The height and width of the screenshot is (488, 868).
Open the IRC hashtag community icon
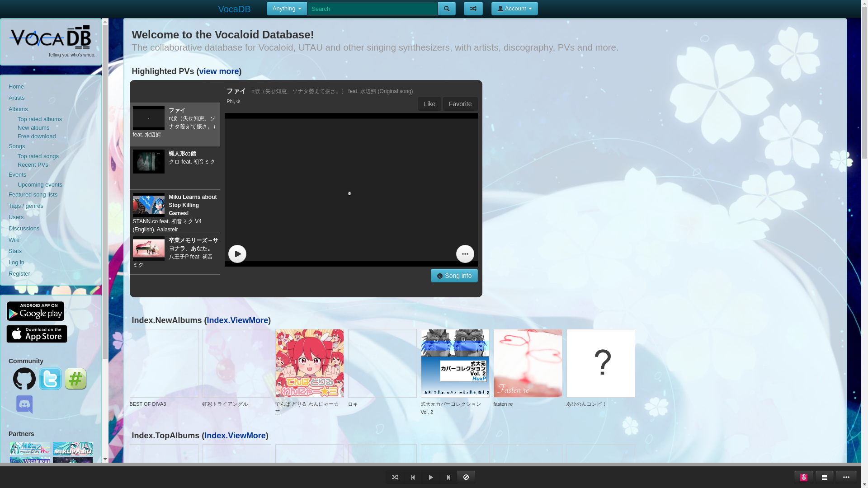[75, 379]
